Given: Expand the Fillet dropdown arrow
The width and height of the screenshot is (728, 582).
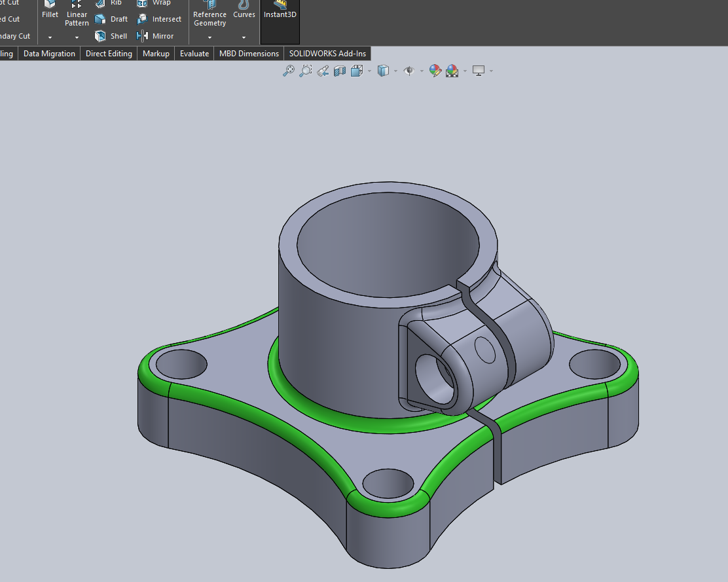Looking at the screenshot, I should tap(50, 37).
